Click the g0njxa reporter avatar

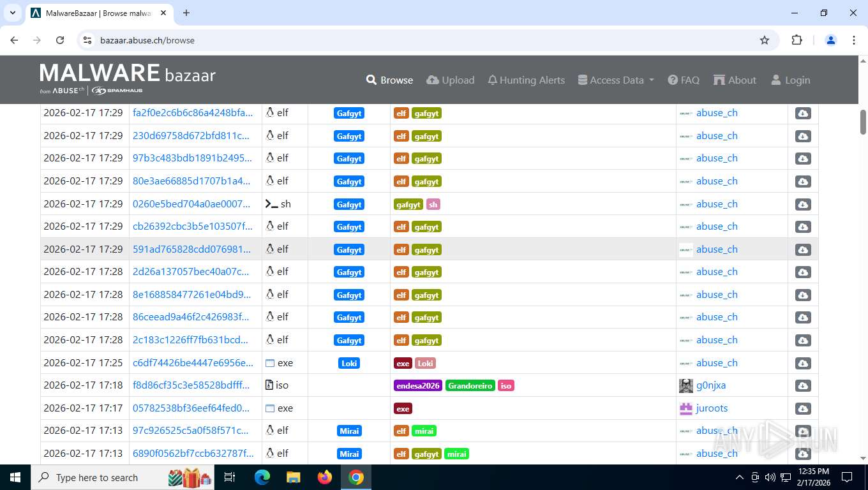(686, 385)
